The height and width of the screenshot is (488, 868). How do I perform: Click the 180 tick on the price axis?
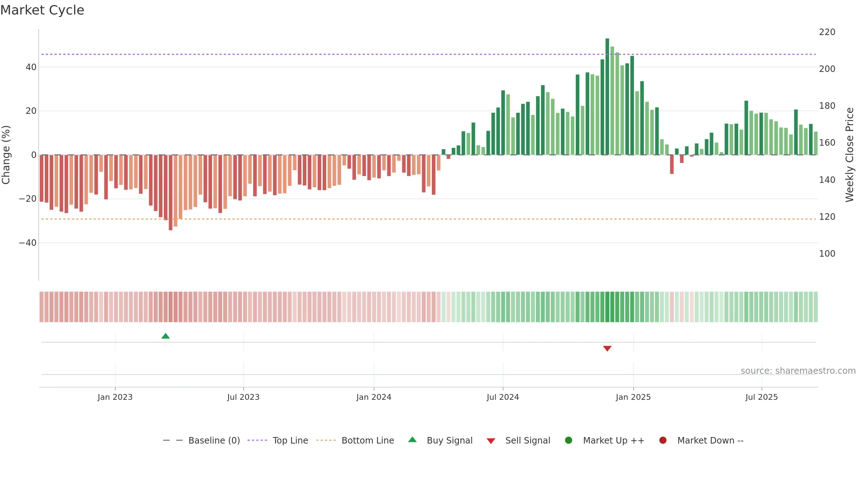point(827,106)
